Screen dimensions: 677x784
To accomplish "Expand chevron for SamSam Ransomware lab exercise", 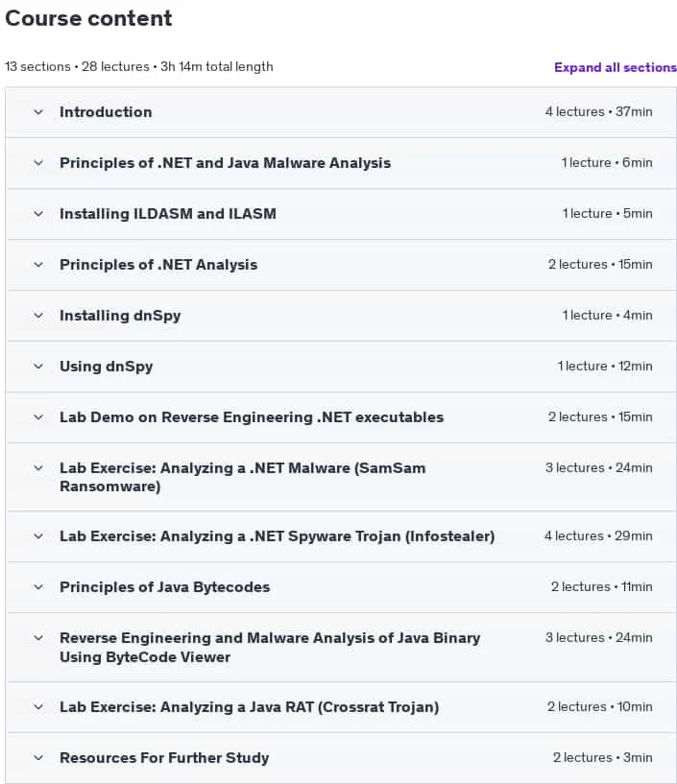I will (38, 468).
